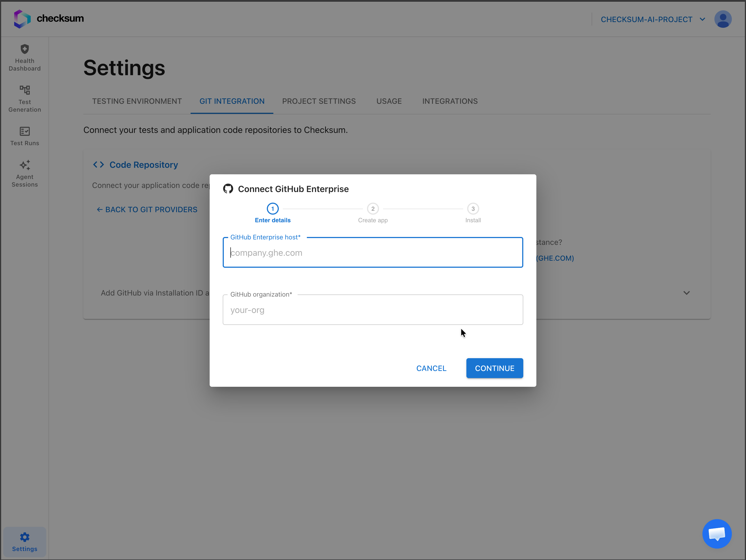Click the Checksum logo icon
Viewport: 746px width, 560px height.
point(22,19)
